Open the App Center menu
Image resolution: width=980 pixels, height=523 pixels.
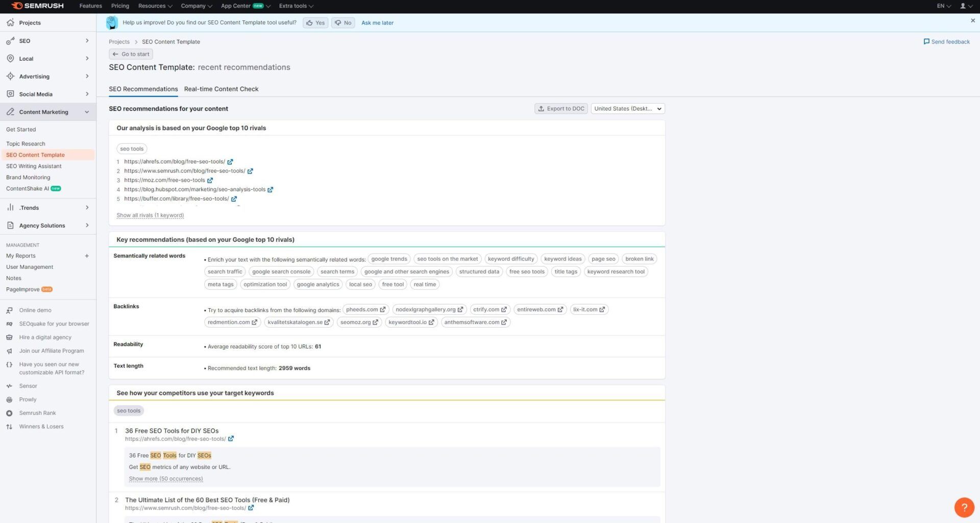pos(246,6)
